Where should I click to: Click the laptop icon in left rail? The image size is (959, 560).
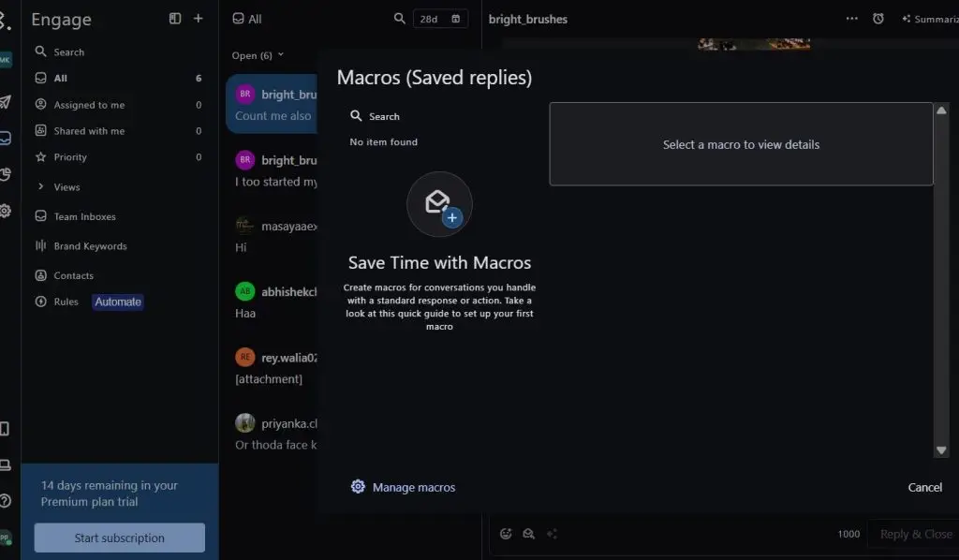[5, 465]
